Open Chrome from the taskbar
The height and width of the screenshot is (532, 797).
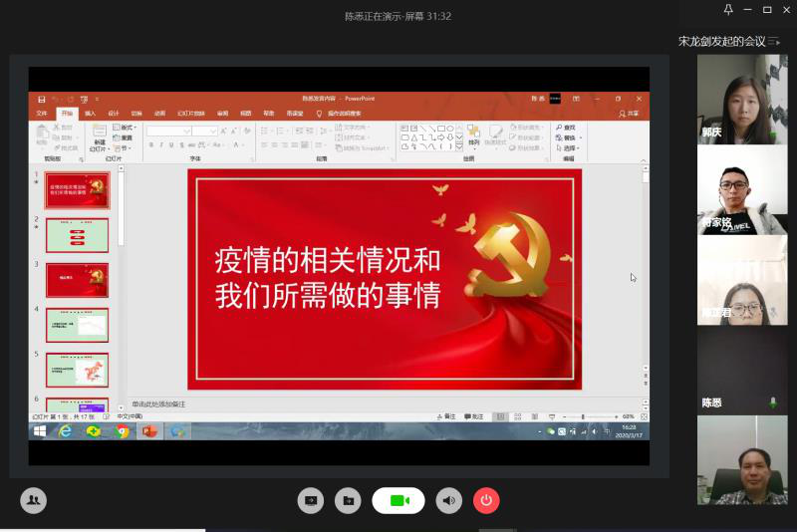pos(122,431)
